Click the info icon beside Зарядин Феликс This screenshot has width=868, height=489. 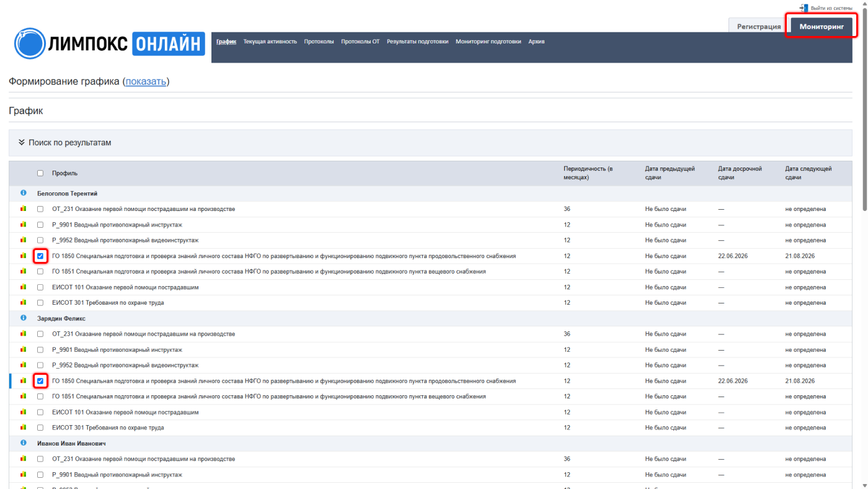click(24, 318)
